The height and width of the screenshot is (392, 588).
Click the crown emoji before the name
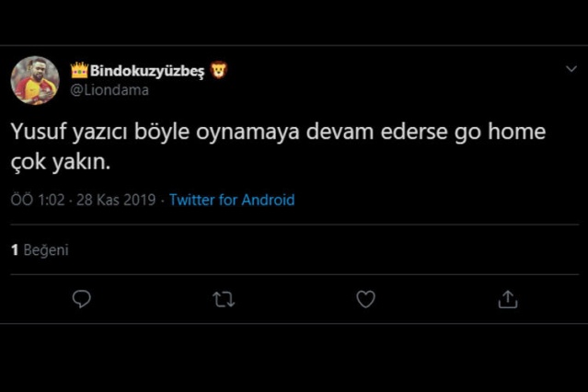pos(79,70)
